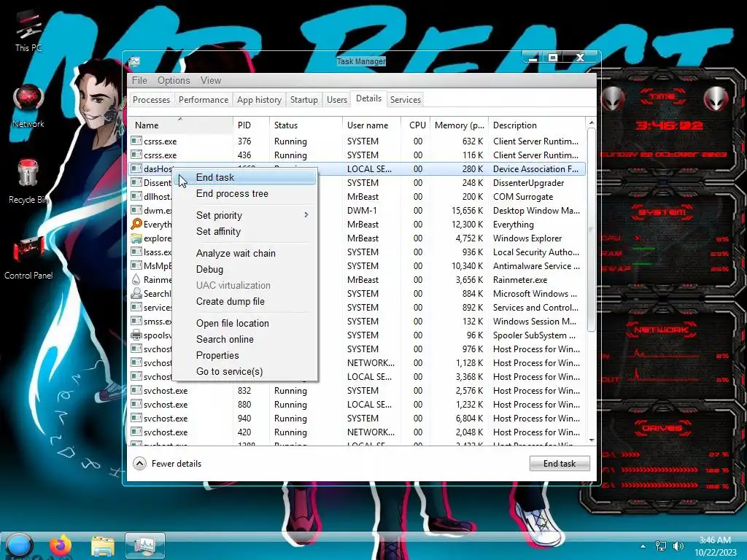Image resolution: width=747 pixels, height=560 pixels.
Task: Choose End process tree
Action: 244,193
